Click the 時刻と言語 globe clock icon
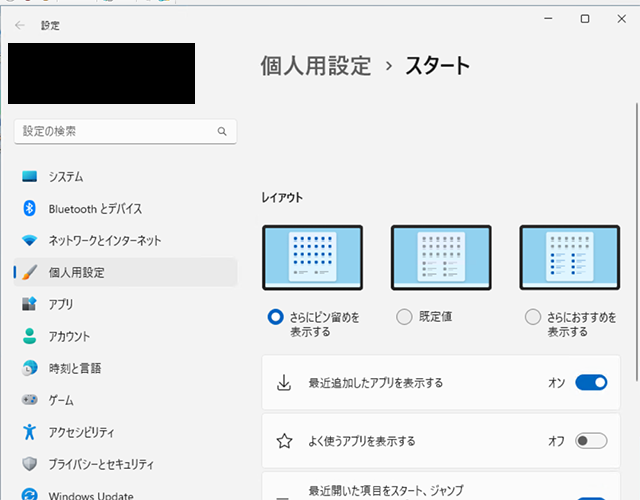The height and width of the screenshot is (500, 640). [x=30, y=368]
